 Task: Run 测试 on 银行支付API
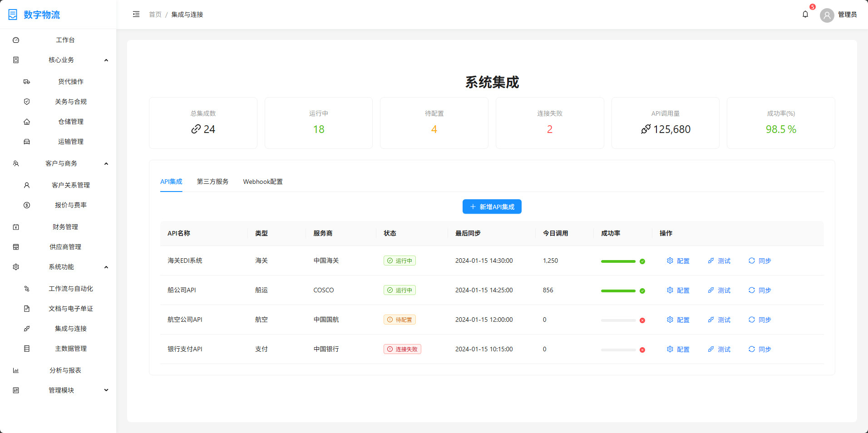point(719,349)
